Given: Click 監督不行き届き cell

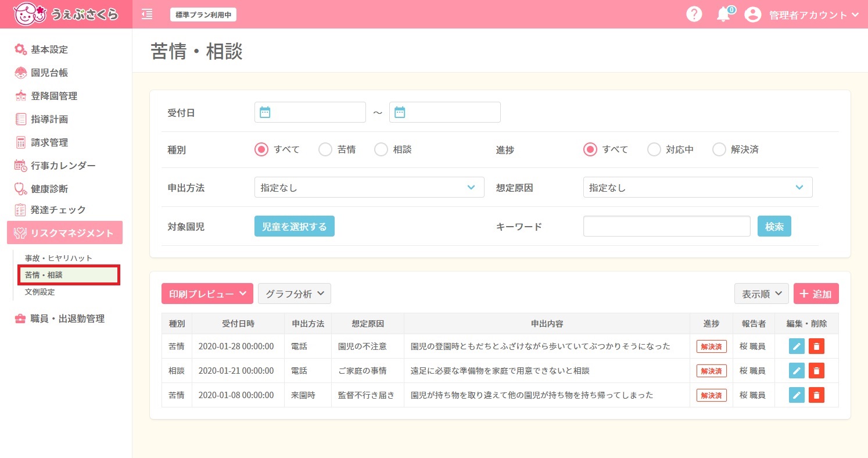Looking at the screenshot, I should pyautogui.click(x=367, y=395).
